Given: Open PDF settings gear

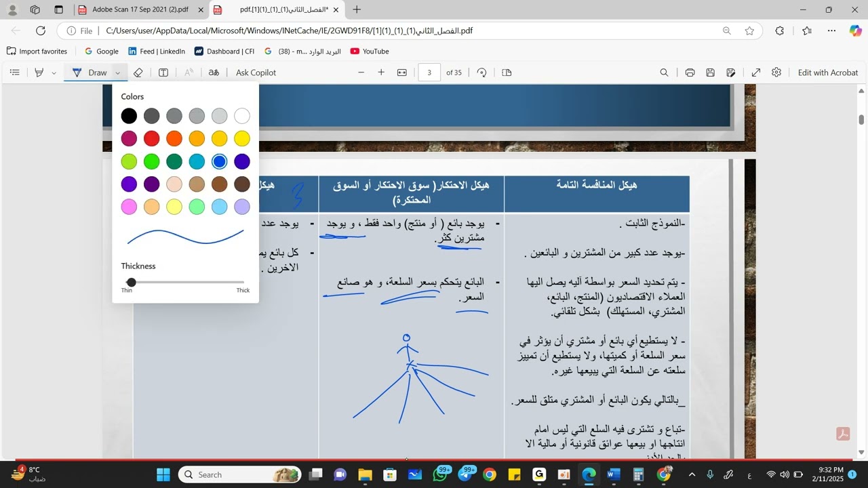Looking at the screenshot, I should tap(776, 73).
